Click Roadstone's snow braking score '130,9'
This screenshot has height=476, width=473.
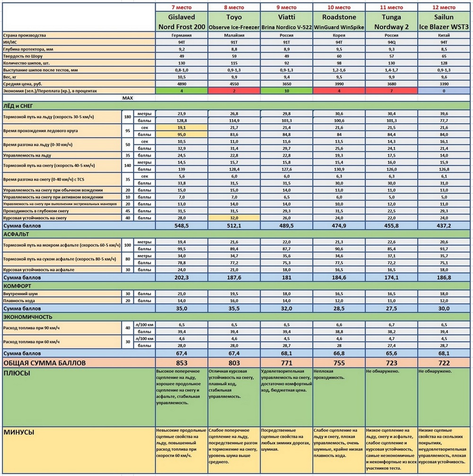click(x=339, y=169)
